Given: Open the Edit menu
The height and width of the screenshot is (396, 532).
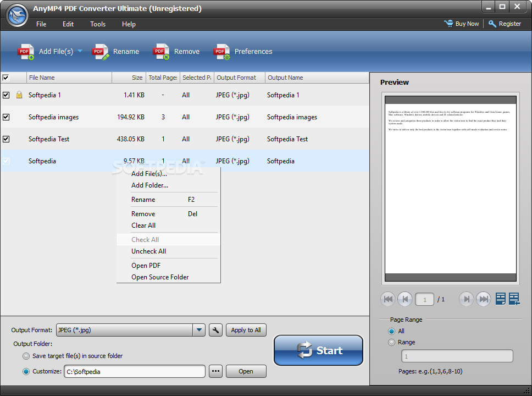Looking at the screenshot, I should click(x=68, y=24).
